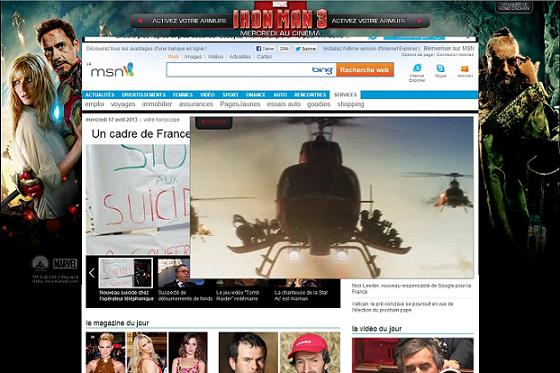The width and height of the screenshot is (560, 373).
Task: Open the Skype icon shortcut
Action: pos(440,68)
